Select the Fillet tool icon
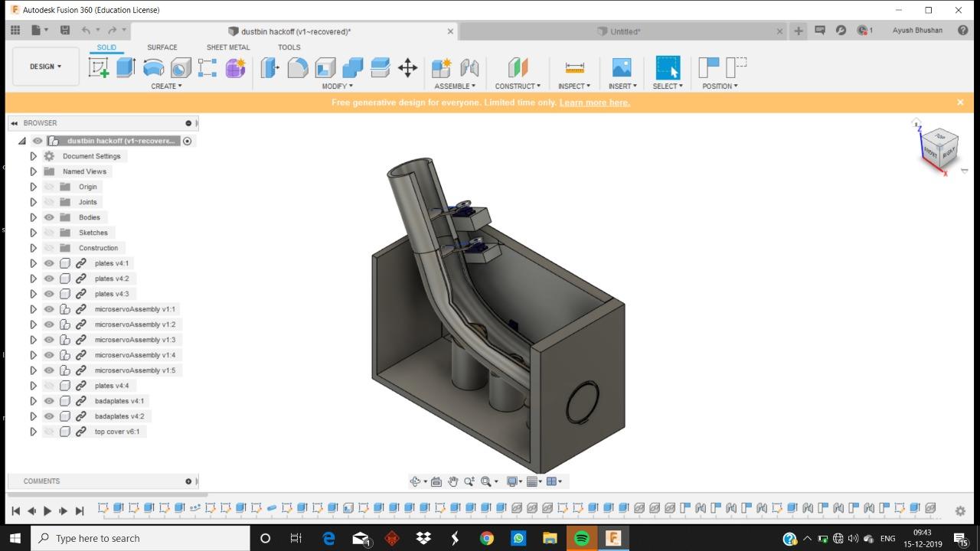 point(298,67)
